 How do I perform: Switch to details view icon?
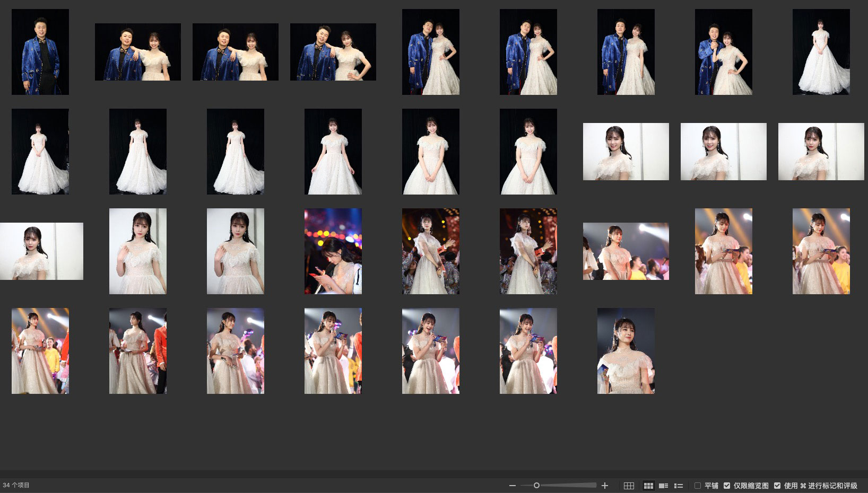coord(663,486)
